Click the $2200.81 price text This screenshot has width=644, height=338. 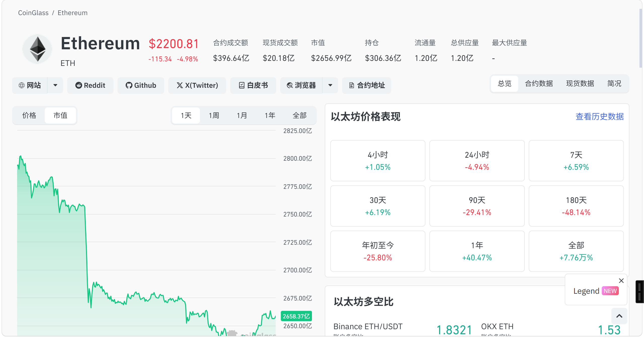(x=174, y=44)
